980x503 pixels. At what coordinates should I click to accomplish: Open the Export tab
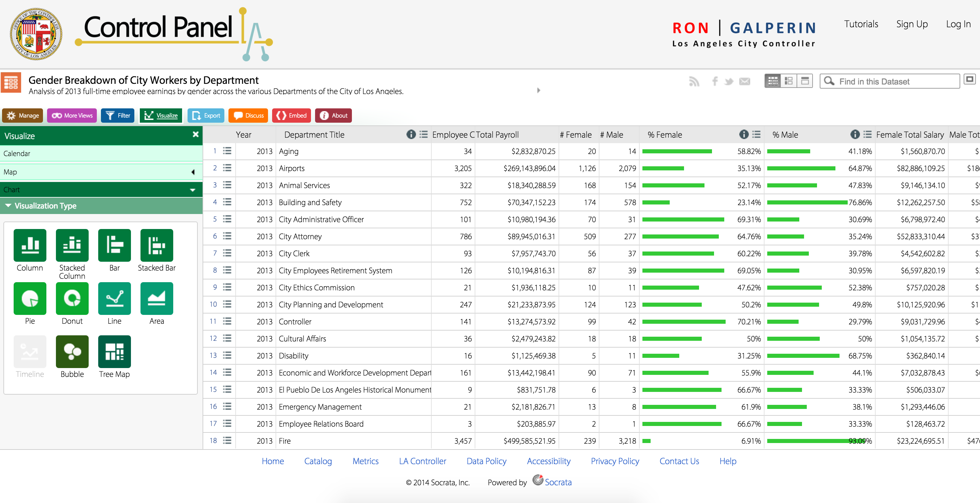click(x=206, y=116)
